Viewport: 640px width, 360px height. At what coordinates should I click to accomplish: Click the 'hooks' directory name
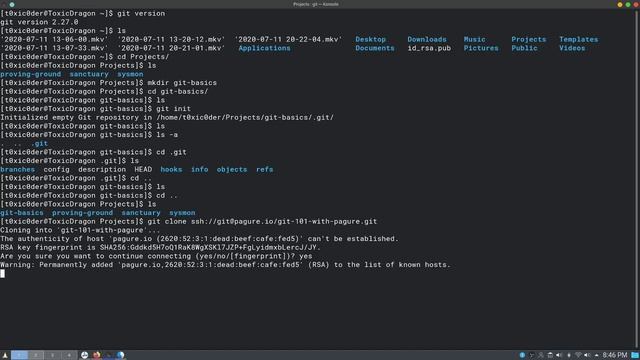(171, 169)
